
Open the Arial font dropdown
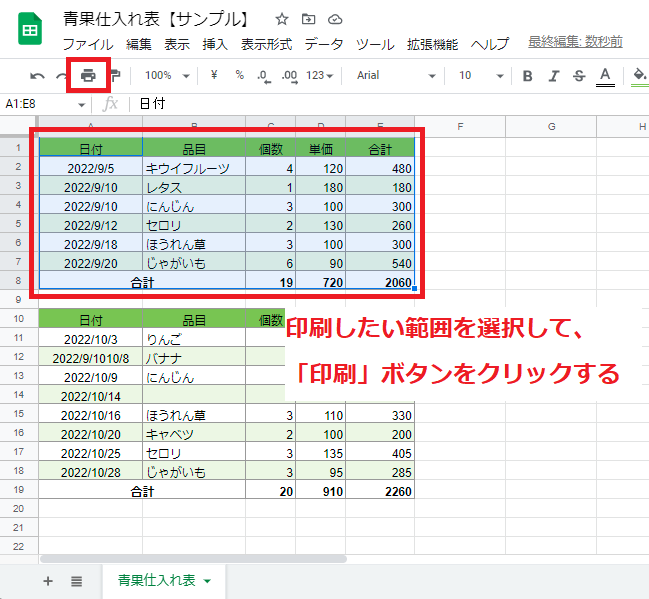click(x=396, y=75)
